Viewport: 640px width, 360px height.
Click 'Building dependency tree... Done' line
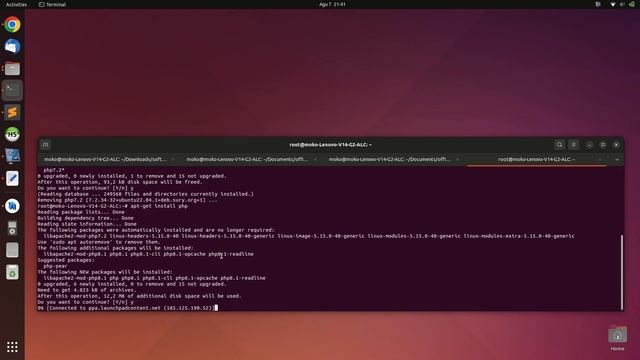pos(85,218)
